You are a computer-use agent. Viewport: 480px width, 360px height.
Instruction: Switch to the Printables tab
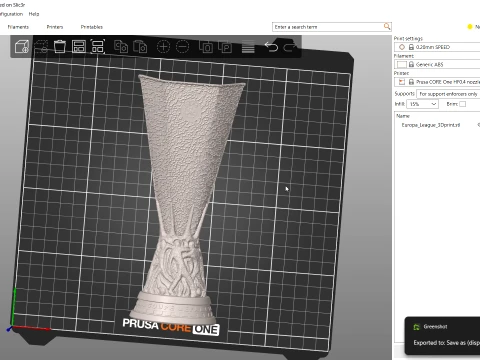click(92, 27)
